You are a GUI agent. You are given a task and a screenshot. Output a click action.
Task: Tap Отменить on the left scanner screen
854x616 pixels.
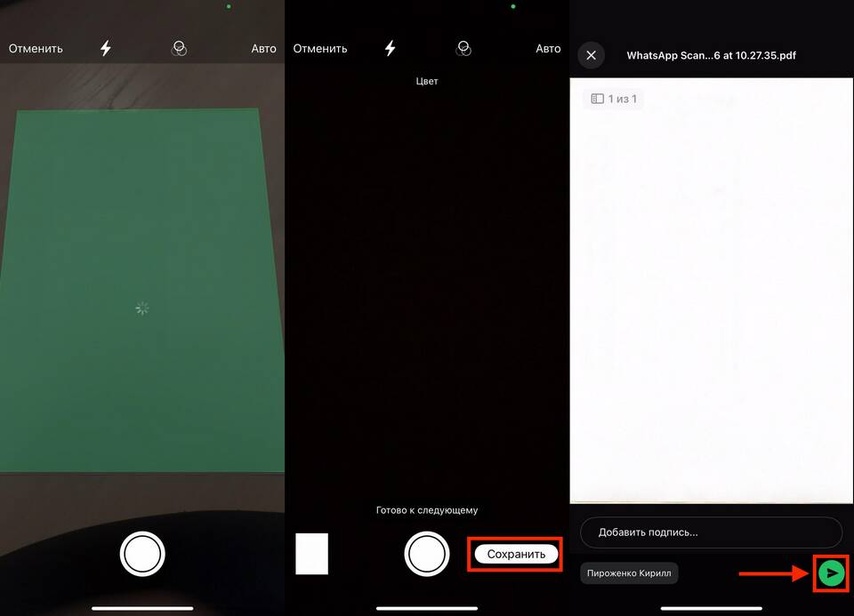click(x=36, y=48)
